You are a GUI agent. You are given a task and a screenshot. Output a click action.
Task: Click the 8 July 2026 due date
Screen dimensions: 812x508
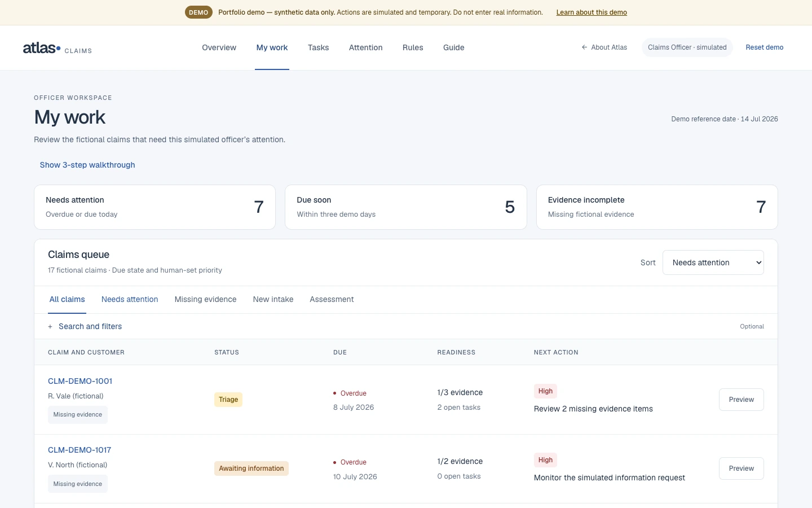[354, 408]
